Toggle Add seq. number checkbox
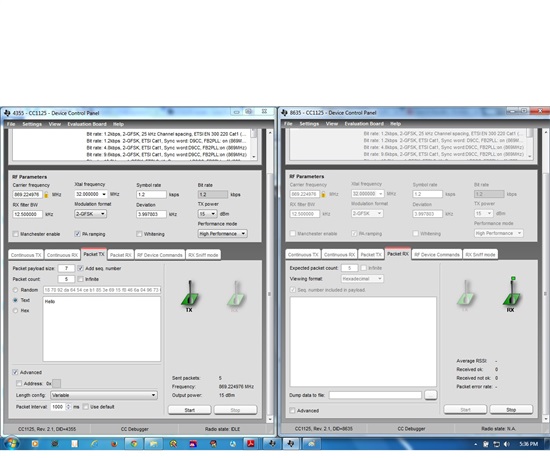The image size is (550, 458). pos(80,268)
